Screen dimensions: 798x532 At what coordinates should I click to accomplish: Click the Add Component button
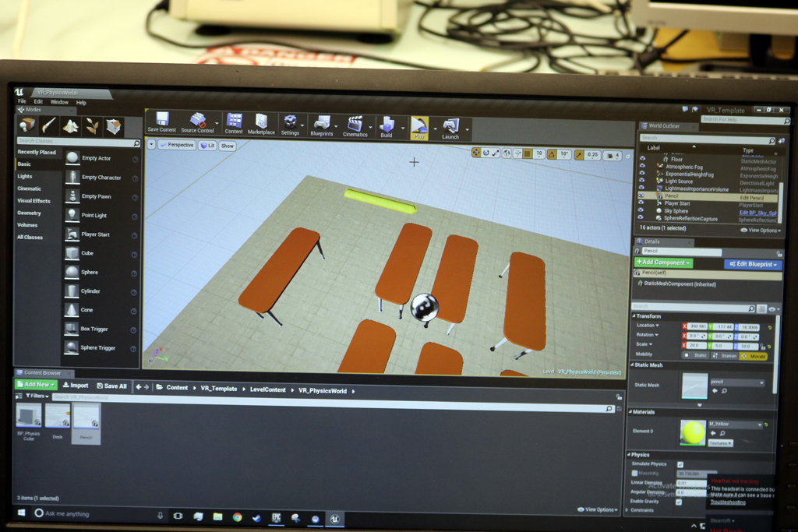click(663, 262)
